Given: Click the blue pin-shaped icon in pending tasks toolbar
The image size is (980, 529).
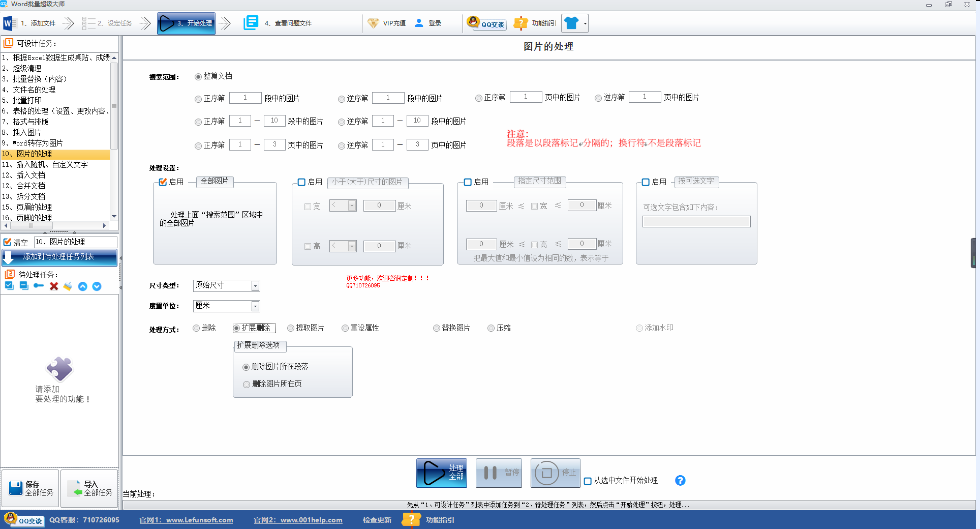Looking at the screenshot, I should (x=39, y=286).
